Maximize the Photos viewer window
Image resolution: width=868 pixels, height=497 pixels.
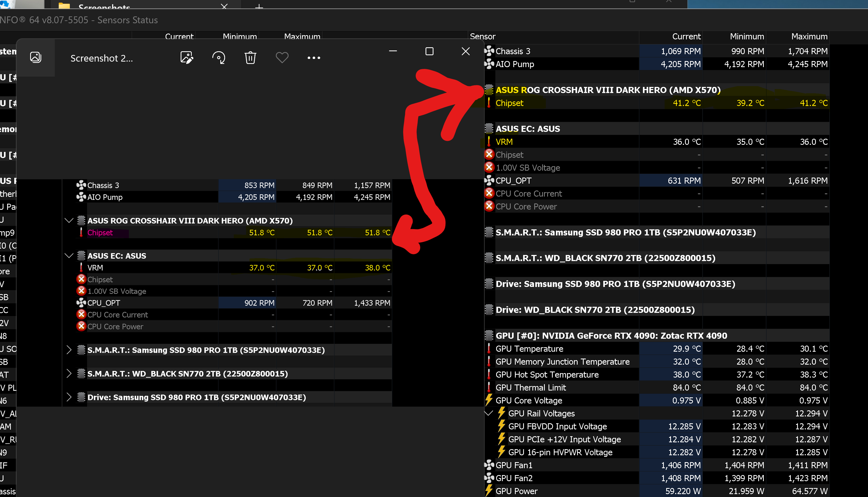(x=430, y=52)
